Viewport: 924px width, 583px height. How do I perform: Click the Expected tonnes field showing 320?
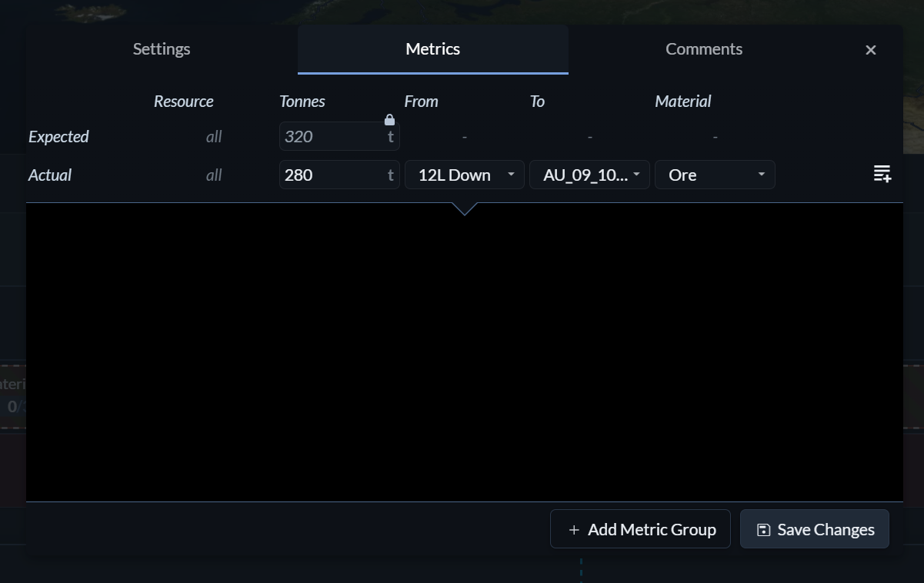pyautogui.click(x=339, y=137)
